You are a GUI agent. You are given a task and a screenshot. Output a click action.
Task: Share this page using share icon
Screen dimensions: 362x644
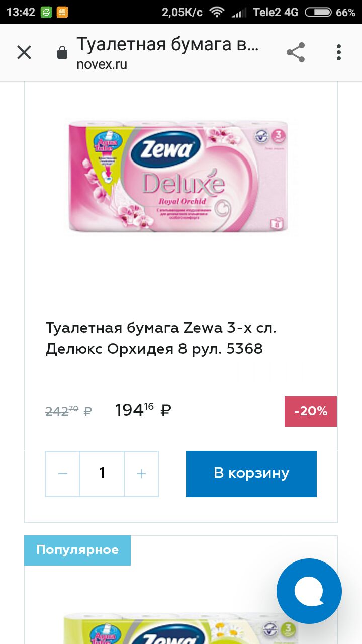click(x=296, y=52)
